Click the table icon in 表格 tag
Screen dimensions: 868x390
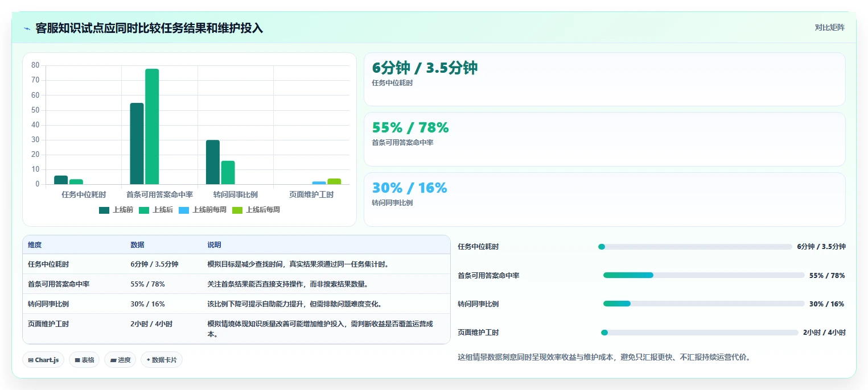click(77, 360)
